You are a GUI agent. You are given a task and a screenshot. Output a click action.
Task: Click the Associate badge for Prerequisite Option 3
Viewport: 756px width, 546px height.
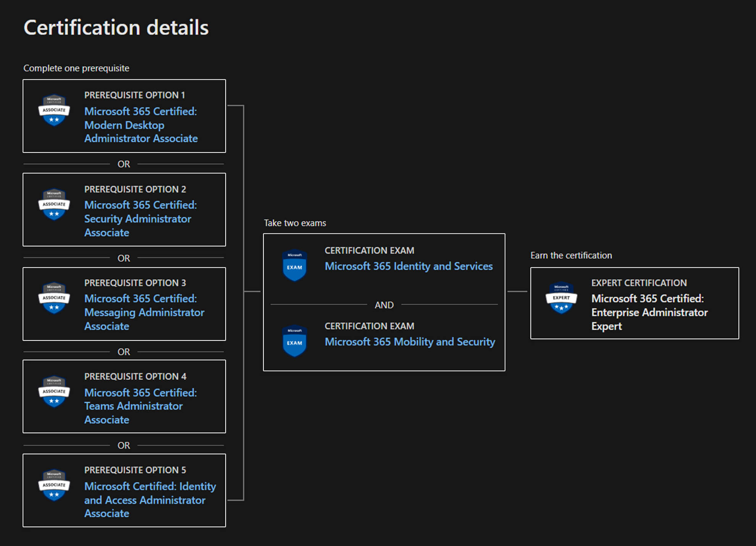(54, 298)
